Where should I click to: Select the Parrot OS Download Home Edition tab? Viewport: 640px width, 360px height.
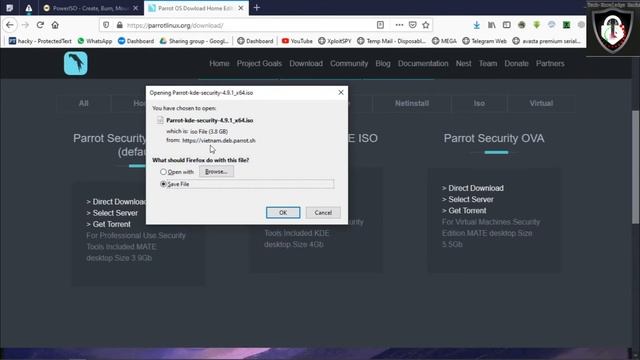point(195,8)
